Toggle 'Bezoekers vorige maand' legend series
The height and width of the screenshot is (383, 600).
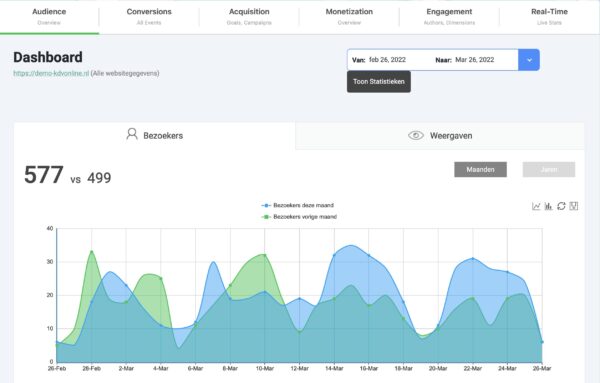click(299, 217)
